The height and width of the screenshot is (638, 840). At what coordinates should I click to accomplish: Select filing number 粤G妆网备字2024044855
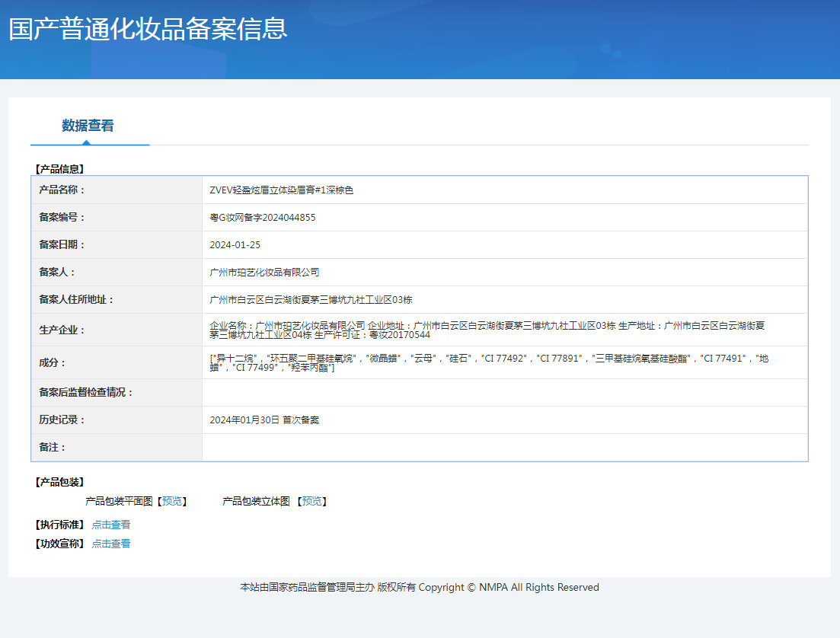tap(263, 218)
